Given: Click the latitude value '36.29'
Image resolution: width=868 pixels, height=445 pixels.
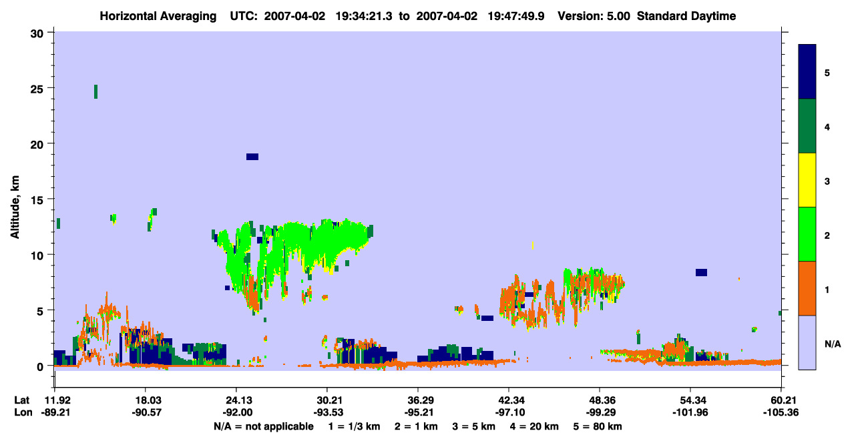Looking at the screenshot, I should tap(418, 400).
